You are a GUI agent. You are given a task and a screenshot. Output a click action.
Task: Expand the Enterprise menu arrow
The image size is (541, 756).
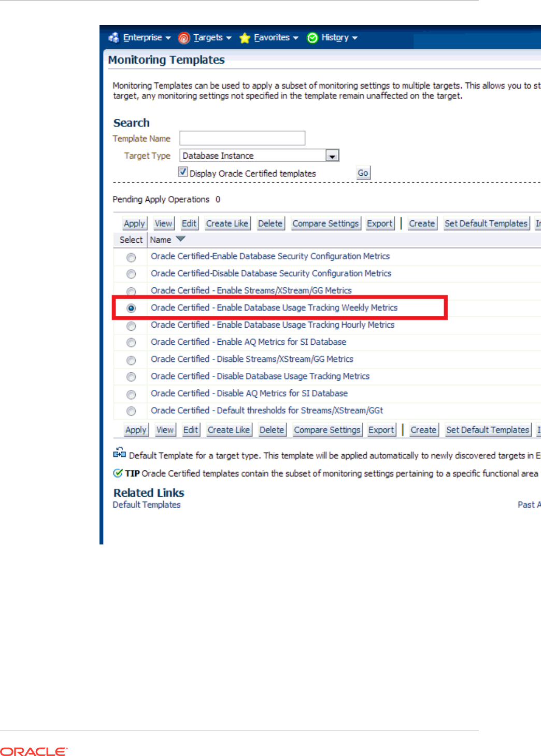168,38
